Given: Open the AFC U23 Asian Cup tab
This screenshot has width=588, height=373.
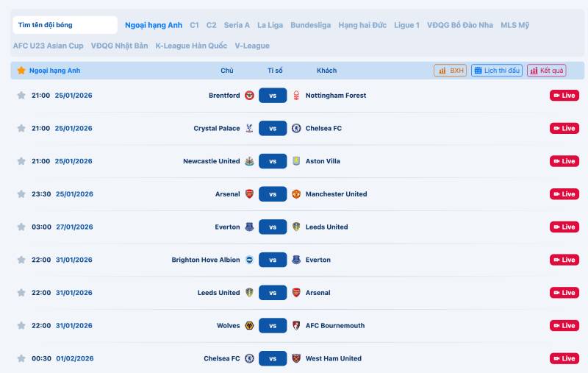Looking at the screenshot, I should click(48, 46).
